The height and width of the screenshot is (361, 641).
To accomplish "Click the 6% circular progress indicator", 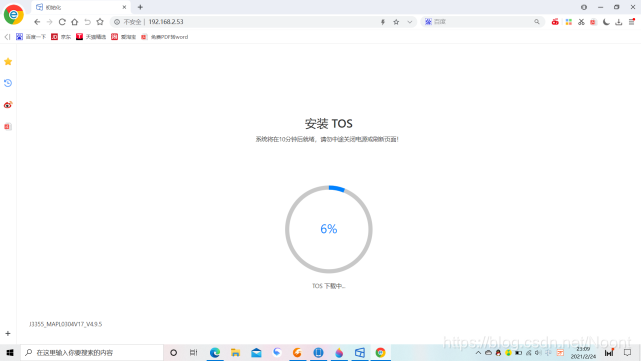I will [329, 229].
